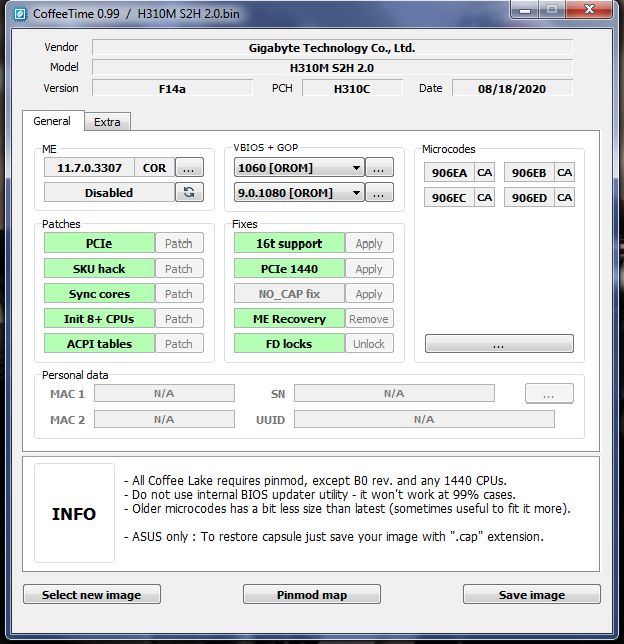Click Select new image button
Viewport: 624px width, 644px height.
click(x=92, y=594)
